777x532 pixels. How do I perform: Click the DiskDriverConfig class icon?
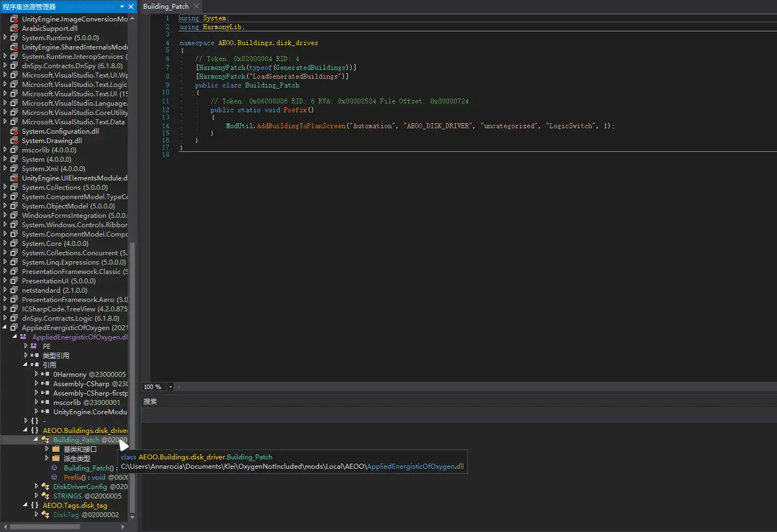pos(45,486)
